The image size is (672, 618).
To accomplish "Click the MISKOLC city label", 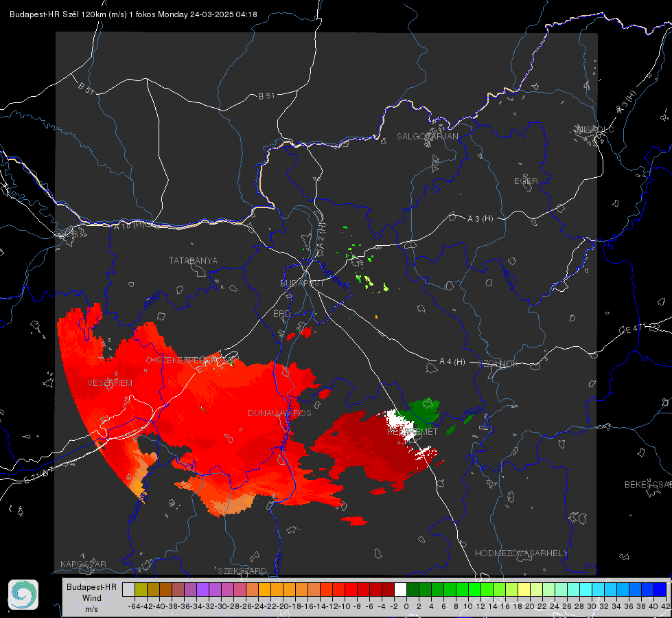I will click(x=595, y=129).
